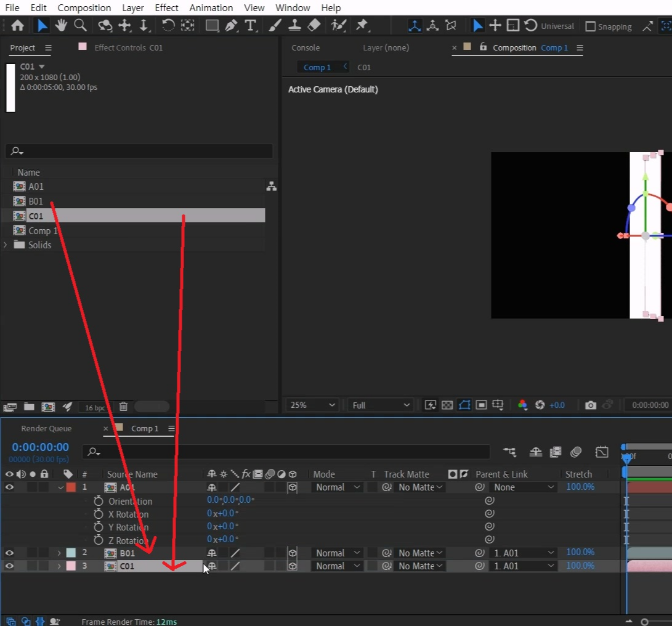672x626 pixels.
Task: Hide the C01 layer eye icon
Action: [9, 566]
